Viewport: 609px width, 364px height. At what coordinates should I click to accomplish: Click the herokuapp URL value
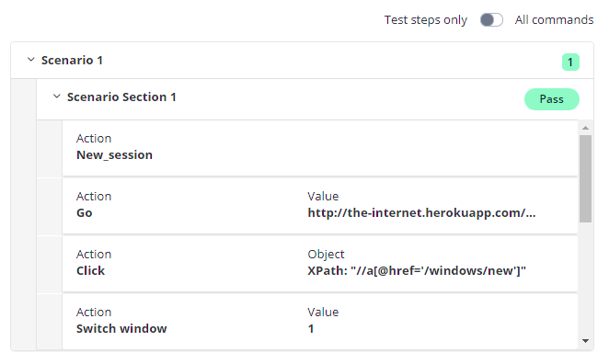[x=421, y=212]
